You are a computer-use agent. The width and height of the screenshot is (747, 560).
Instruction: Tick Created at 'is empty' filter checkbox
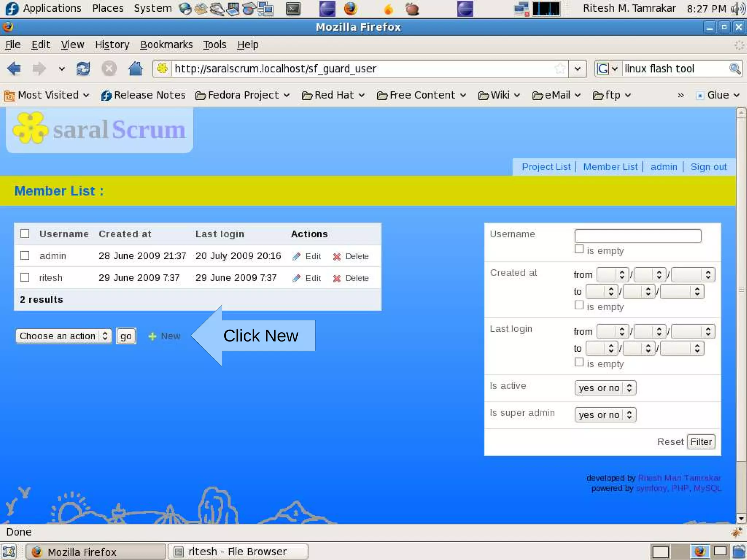click(579, 306)
